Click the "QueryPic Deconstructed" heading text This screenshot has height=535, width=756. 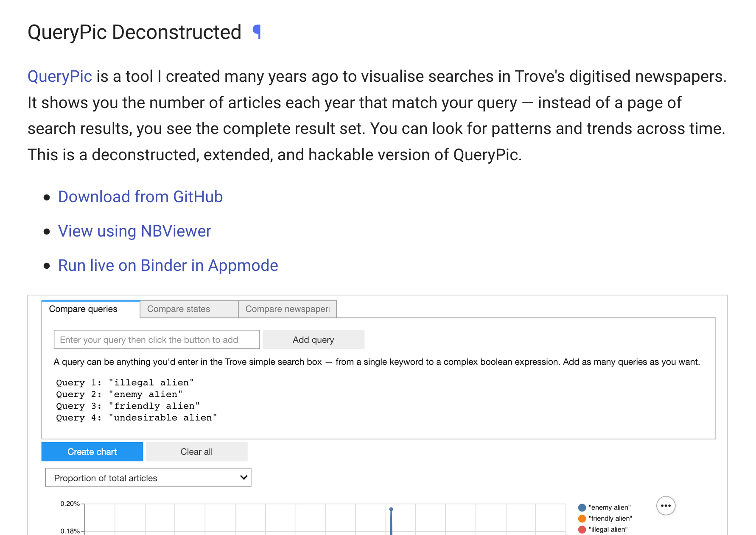(134, 32)
